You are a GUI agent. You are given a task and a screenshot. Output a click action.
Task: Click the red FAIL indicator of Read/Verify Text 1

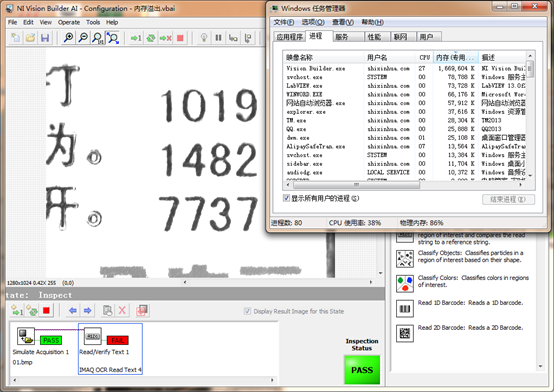[118, 340]
